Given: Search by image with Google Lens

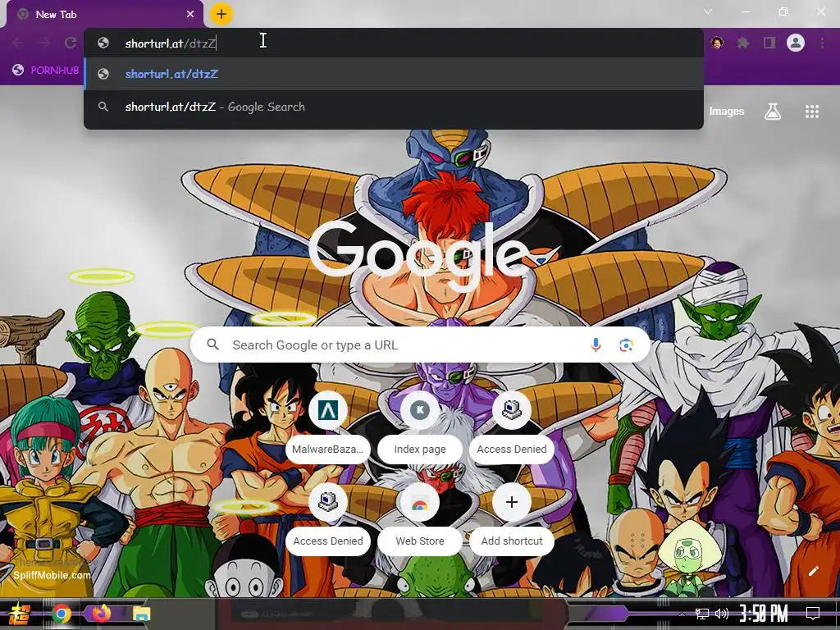Looking at the screenshot, I should tap(626, 345).
